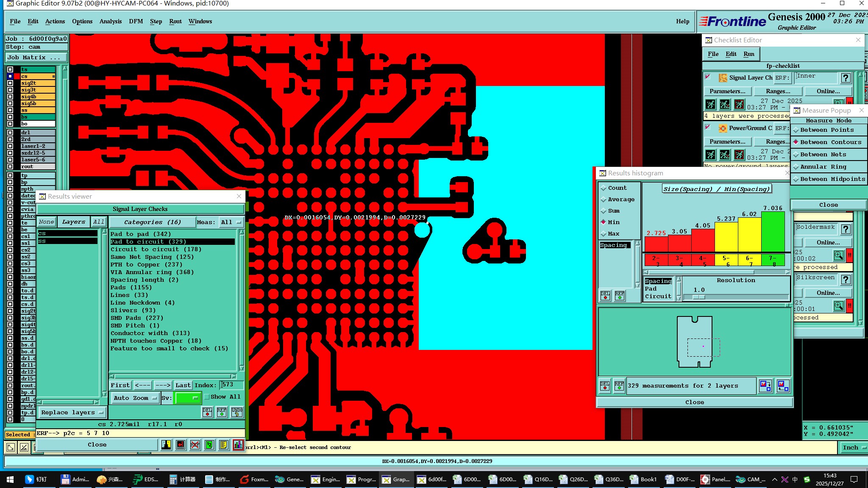Click the Signal Layer Checks sun icon
Screen dimensions: 868x488
coord(723,78)
